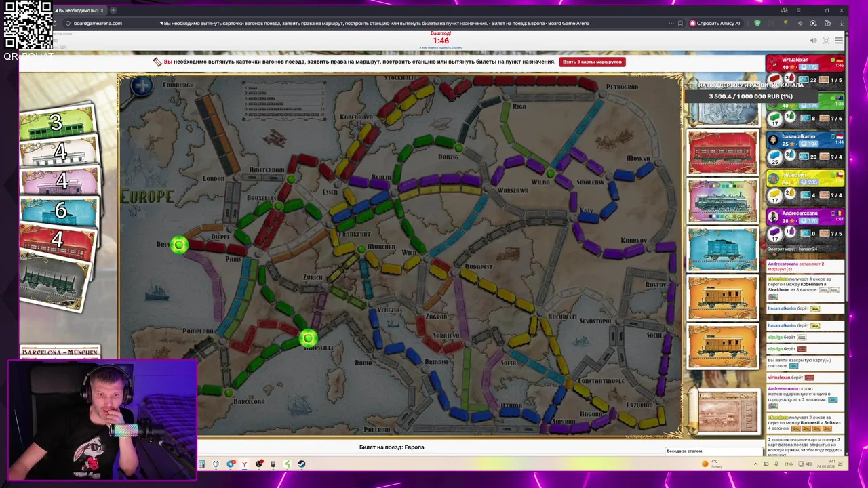The height and width of the screenshot is (488, 868).
Task: Open the hamburger menu at top right
Action: coord(839,41)
